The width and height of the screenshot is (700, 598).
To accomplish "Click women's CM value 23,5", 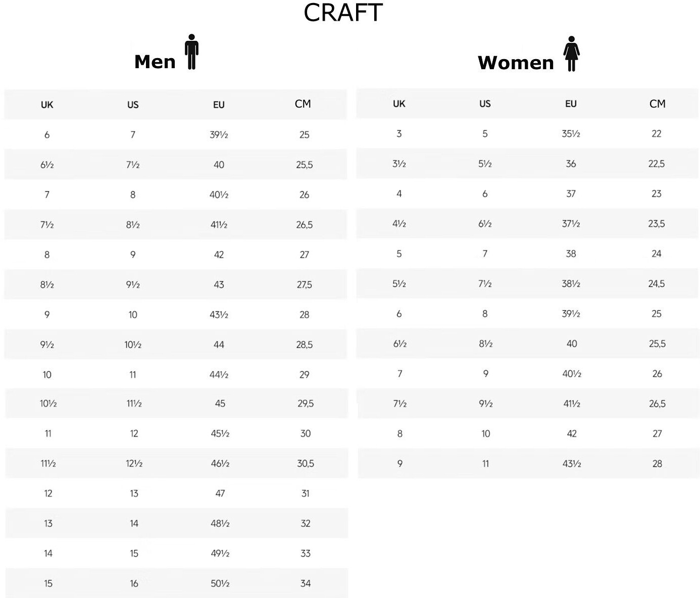I will 657,224.
